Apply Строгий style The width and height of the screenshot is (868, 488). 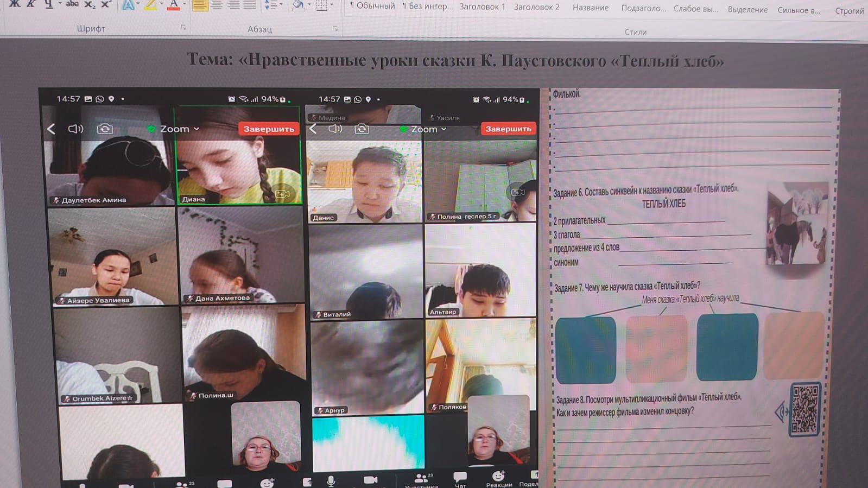[849, 11]
